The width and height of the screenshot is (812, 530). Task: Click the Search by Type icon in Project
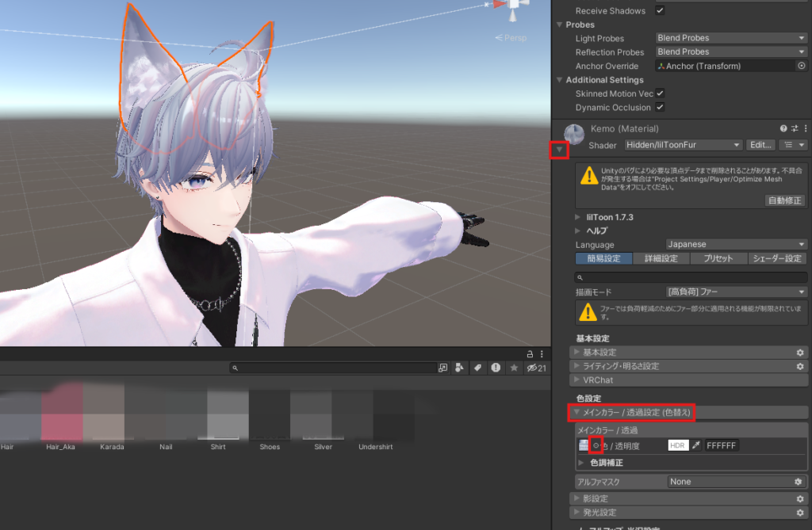pyautogui.click(x=459, y=368)
